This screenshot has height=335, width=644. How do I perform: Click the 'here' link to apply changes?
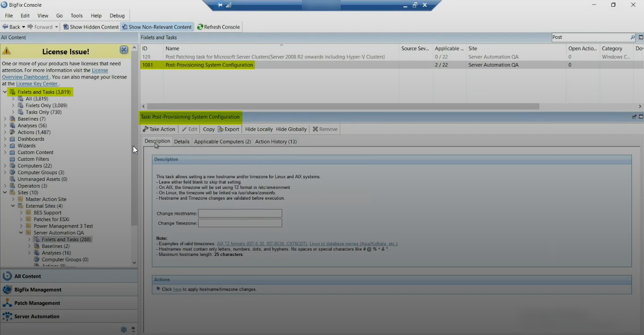coord(177,289)
